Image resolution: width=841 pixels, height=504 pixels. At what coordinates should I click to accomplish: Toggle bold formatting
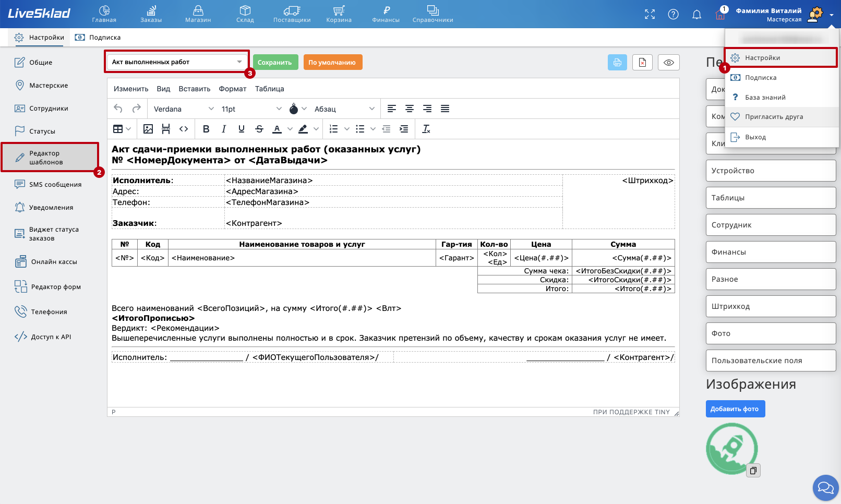[x=206, y=129]
